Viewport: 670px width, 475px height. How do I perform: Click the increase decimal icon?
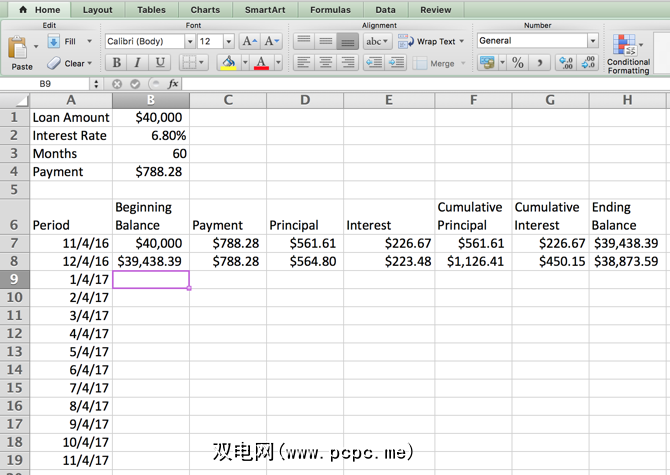click(566, 63)
